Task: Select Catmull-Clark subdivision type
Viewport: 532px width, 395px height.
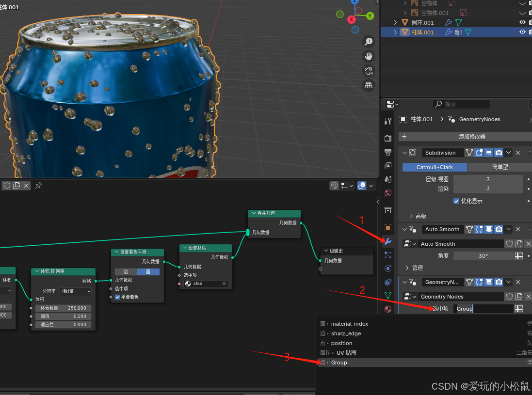Action: 435,167
